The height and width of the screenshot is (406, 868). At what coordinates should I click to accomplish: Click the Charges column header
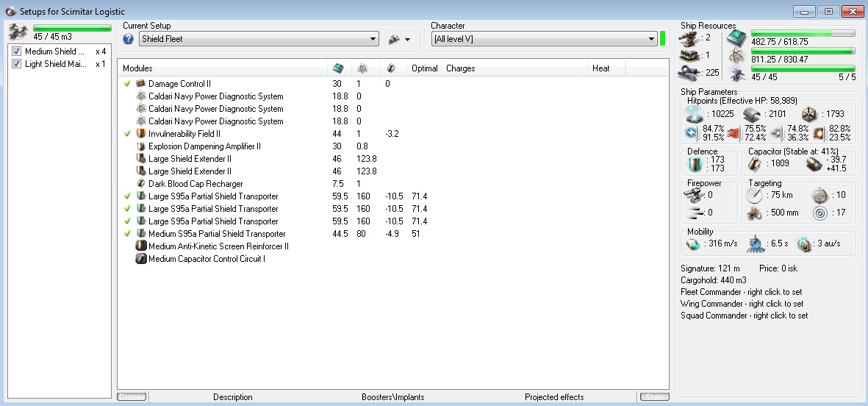(514, 68)
